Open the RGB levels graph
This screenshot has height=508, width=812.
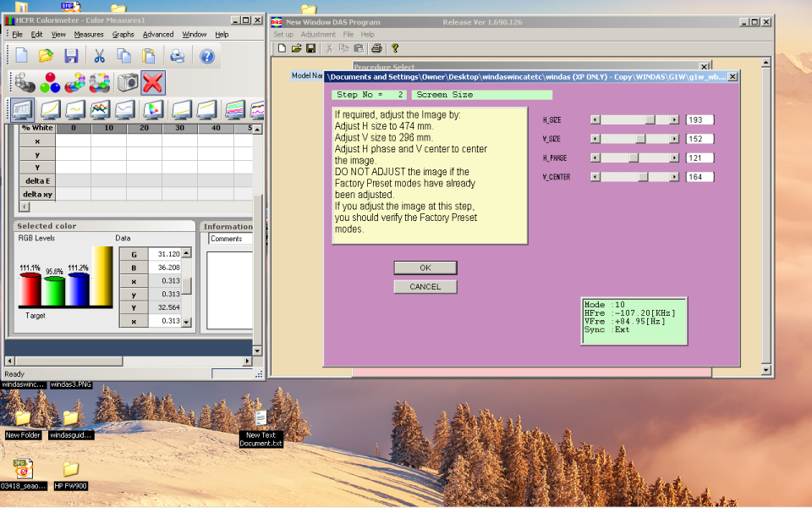point(100,109)
